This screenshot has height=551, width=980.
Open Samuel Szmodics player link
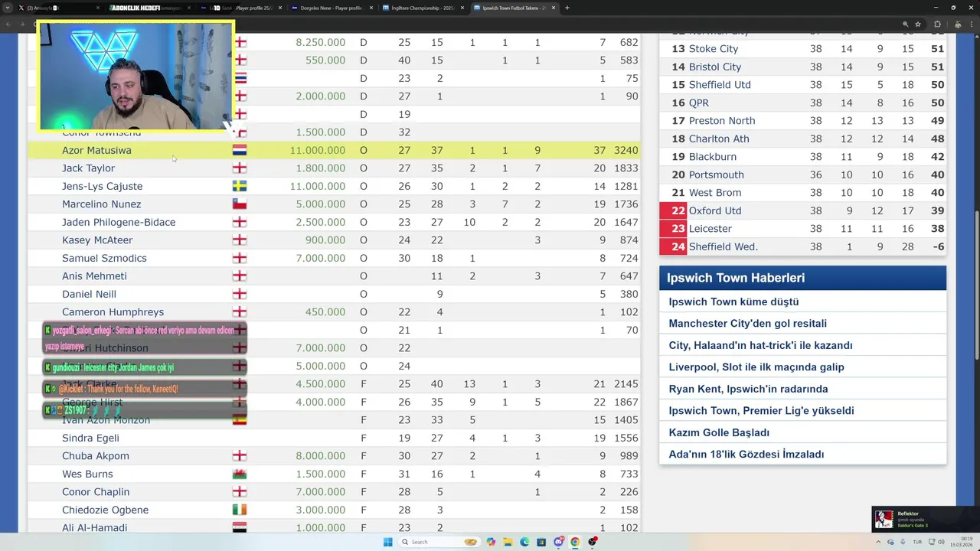104,258
